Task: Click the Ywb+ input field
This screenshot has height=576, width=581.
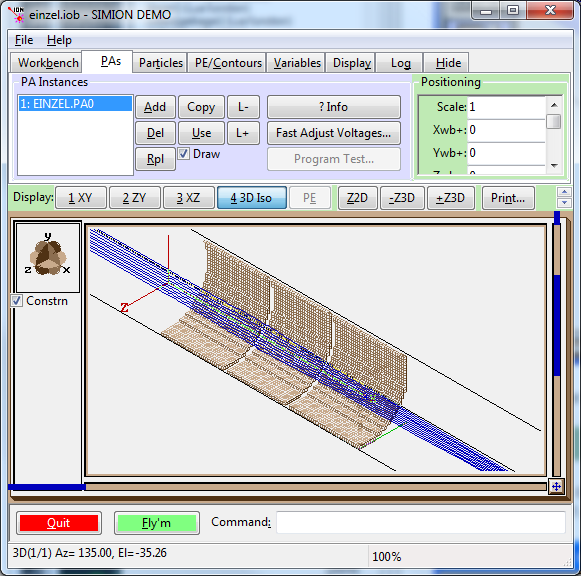Action: (506, 153)
